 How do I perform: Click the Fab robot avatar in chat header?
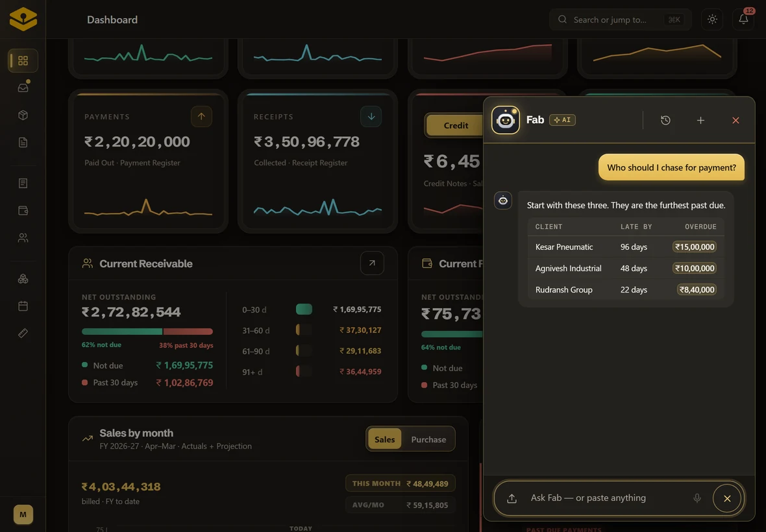[505, 120]
